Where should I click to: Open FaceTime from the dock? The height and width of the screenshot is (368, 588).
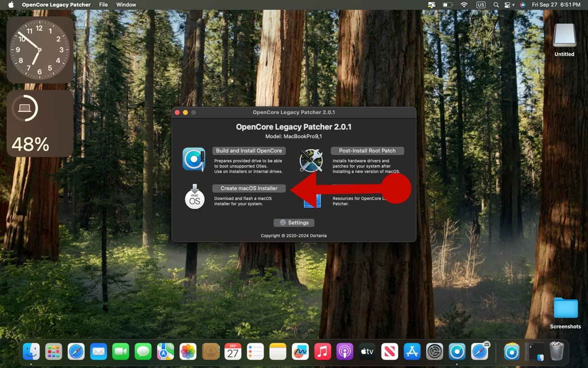[121, 351]
